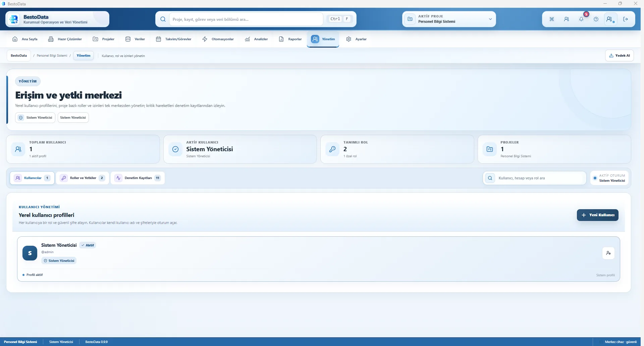Open the Hazır Çözümler menu item

click(x=65, y=39)
